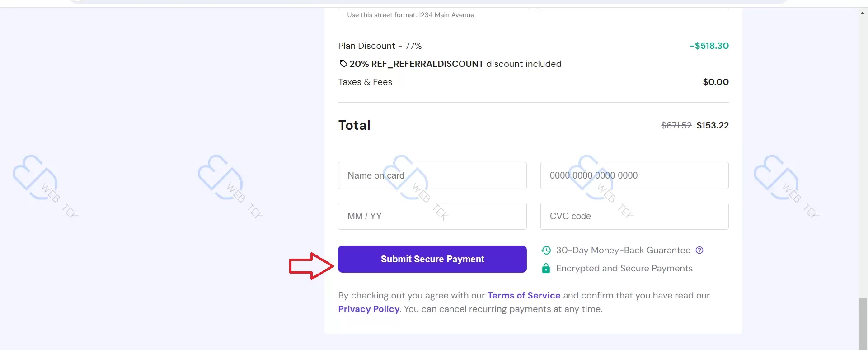868x350 pixels.
Task: Click the scrollbar up arrow
Action: (863, 13)
